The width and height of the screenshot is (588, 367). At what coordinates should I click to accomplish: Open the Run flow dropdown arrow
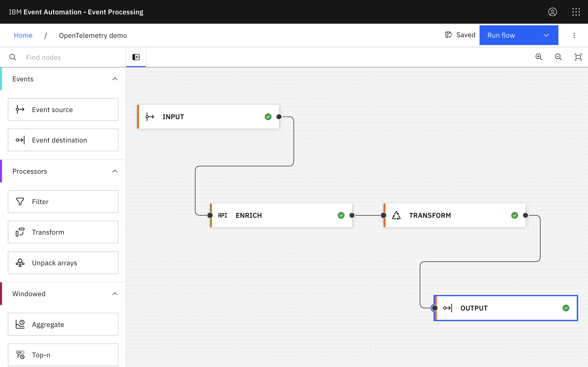pos(546,35)
